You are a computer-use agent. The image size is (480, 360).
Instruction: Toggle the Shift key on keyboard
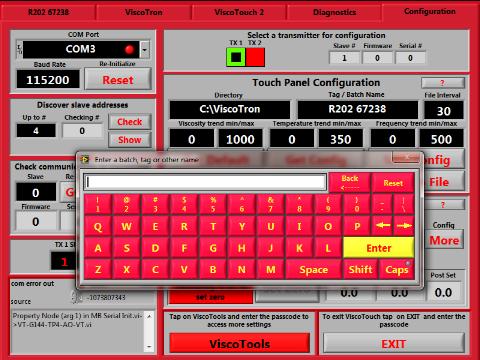point(360,269)
